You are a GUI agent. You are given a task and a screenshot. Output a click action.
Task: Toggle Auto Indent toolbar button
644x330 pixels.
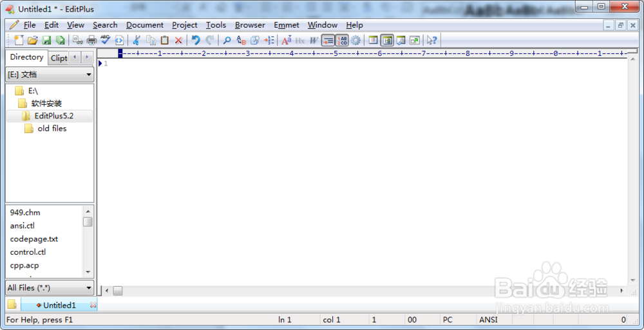coord(328,41)
